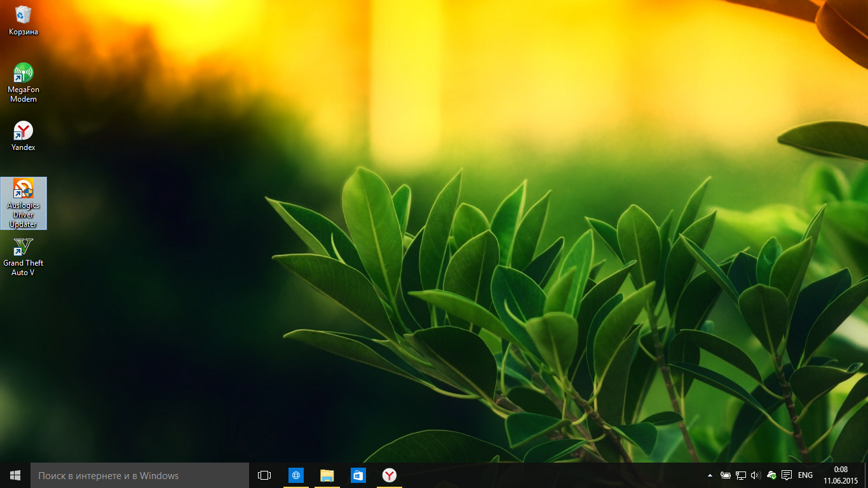Open File Explorer from the taskbar
Image resolution: width=868 pixels, height=488 pixels.
point(327,475)
